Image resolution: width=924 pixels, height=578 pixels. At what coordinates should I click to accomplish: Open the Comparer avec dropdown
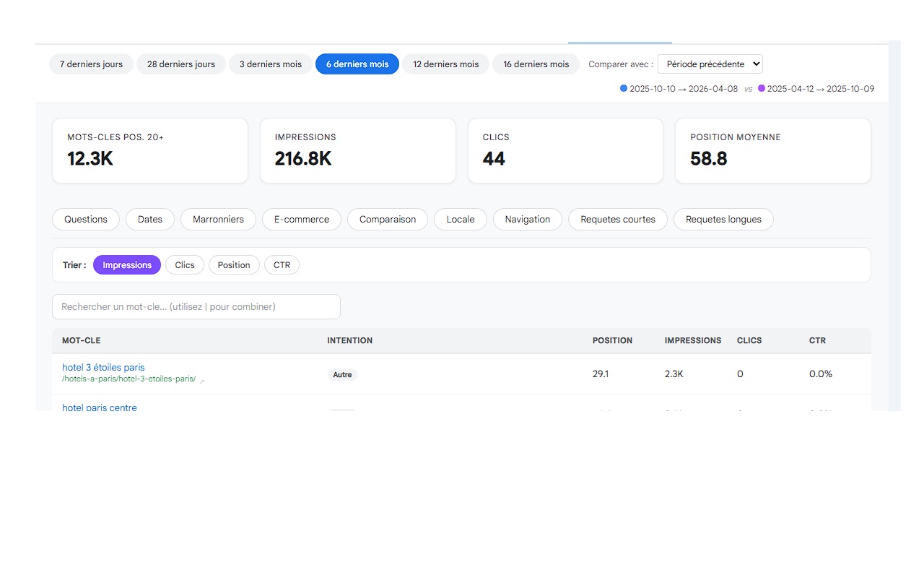(x=710, y=64)
